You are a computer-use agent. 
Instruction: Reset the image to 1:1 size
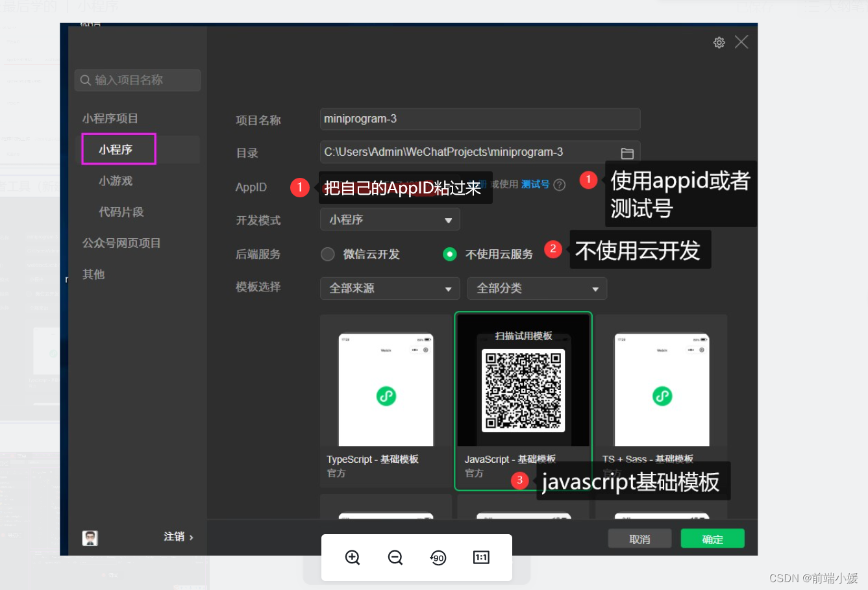pos(481,558)
